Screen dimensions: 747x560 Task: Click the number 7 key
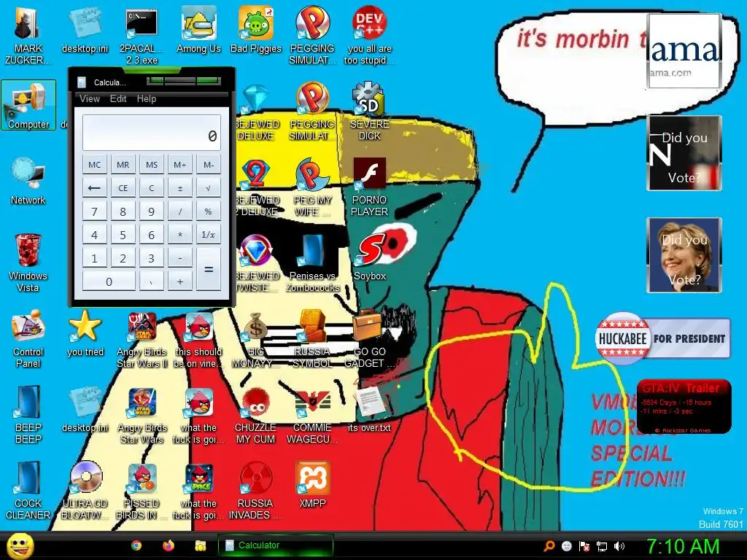point(94,211)
